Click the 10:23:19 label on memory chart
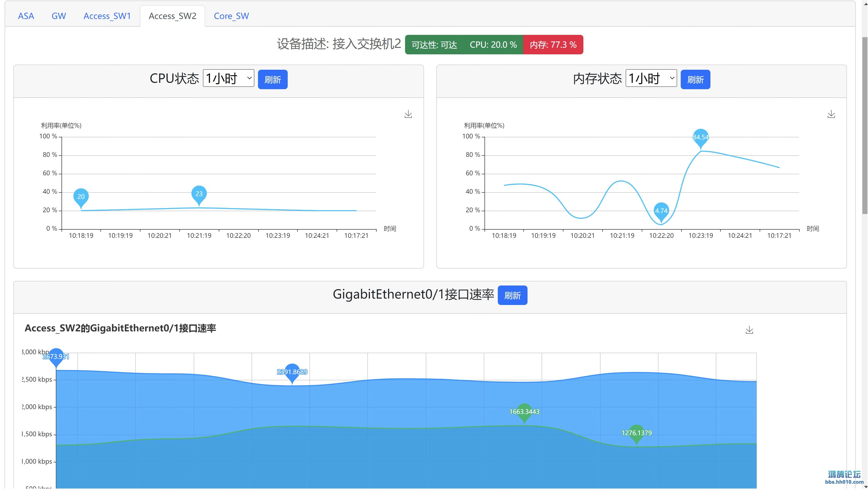This screenshot has height=489, width=868. pyautogui.click(x=700, y=236)
